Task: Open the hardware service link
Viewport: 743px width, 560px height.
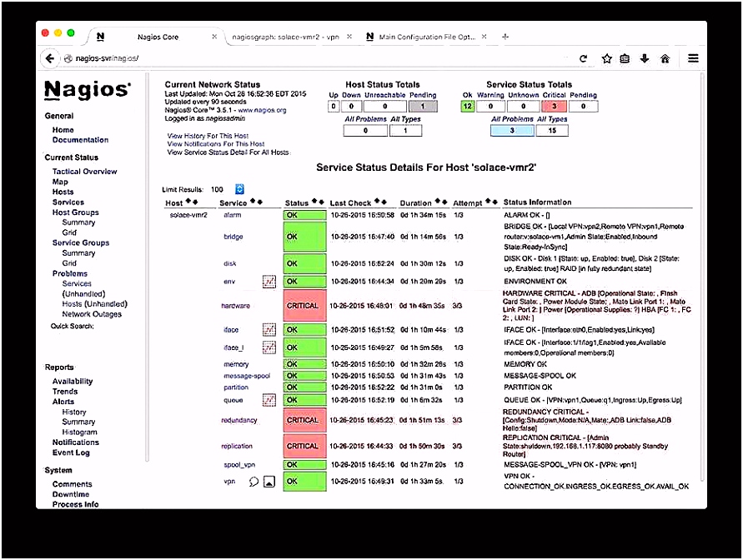Action: pos(235,306)
